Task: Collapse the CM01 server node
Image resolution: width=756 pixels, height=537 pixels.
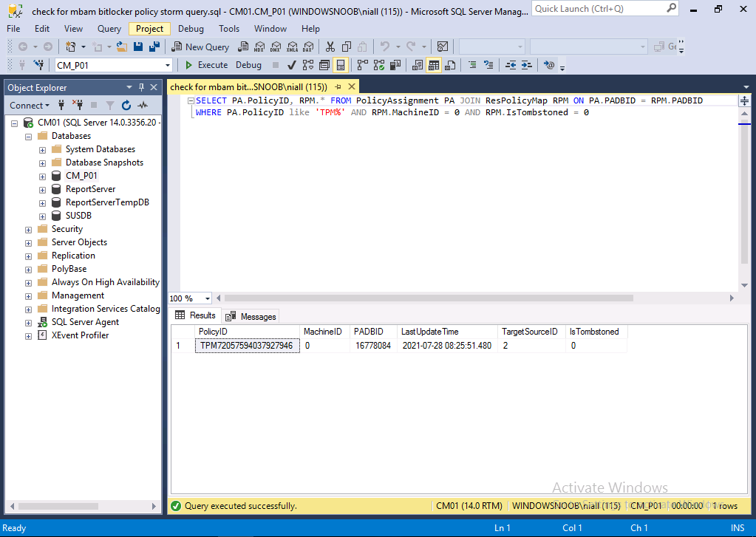Action: pos(15,123)
